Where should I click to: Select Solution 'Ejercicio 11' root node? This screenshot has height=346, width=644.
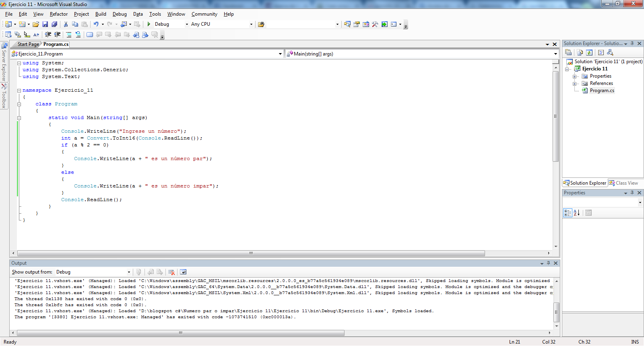click(608, 62)
